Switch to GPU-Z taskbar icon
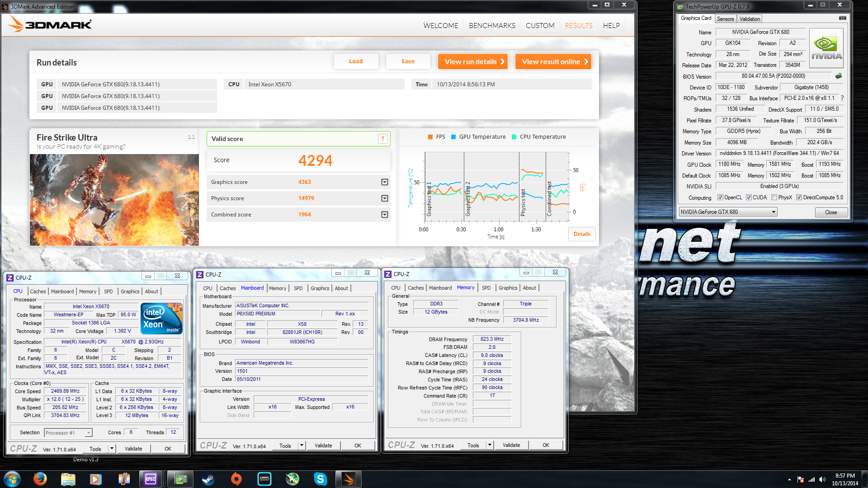This screenshot has width=868, height=488. click(180, 479)
